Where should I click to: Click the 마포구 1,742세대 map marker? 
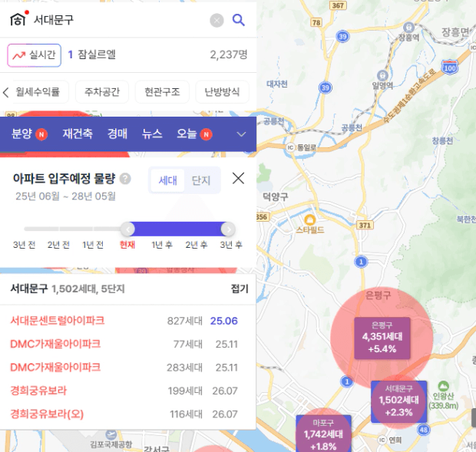(x=324, y=434)
